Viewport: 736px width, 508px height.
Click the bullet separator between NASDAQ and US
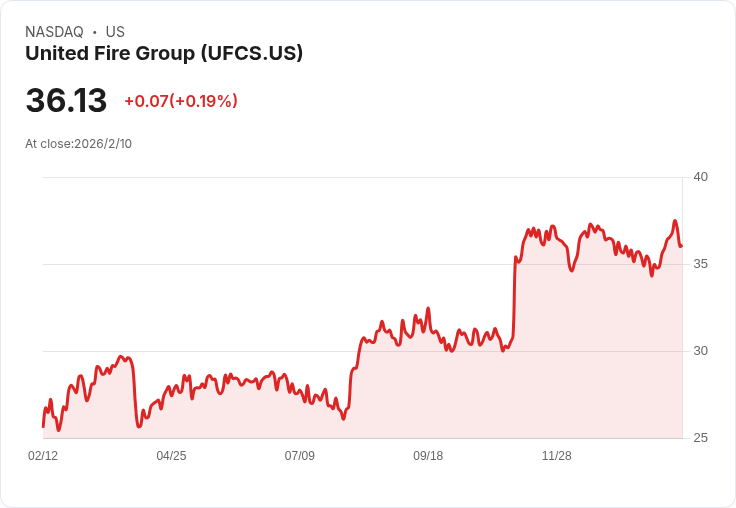94,32
